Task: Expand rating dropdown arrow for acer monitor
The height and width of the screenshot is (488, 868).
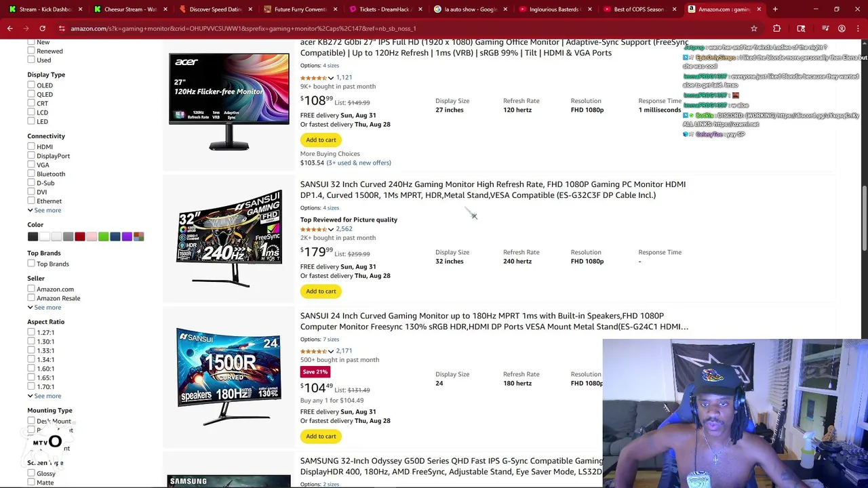Action: pyautogui.click(x=331, y=78)
